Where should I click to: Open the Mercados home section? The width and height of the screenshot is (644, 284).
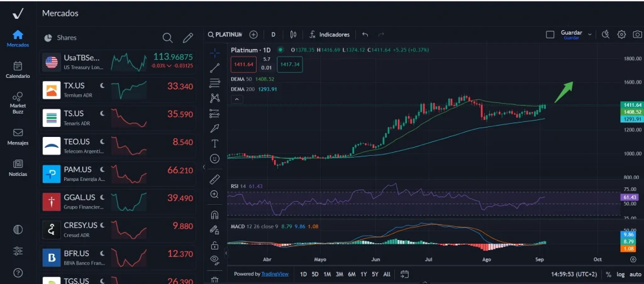coord(18,38)
